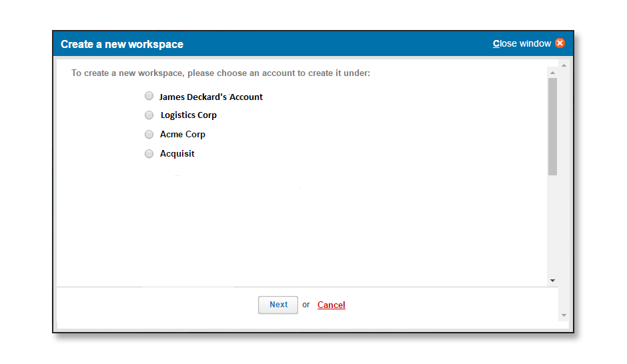This screenshot has width=627, height=364.
Task: Click the Acme Corp label text
Action: (x=182, y=135)
